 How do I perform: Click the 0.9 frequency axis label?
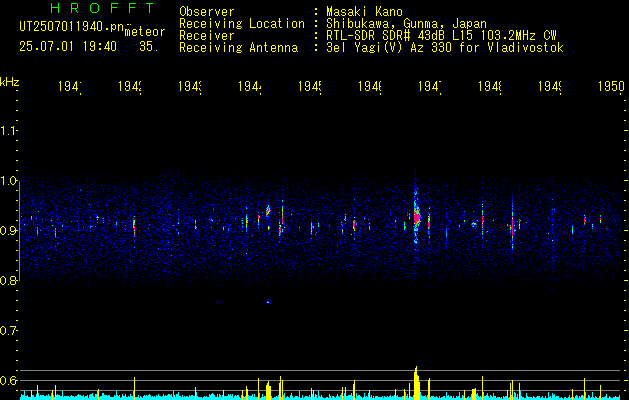tap(8, 231)
